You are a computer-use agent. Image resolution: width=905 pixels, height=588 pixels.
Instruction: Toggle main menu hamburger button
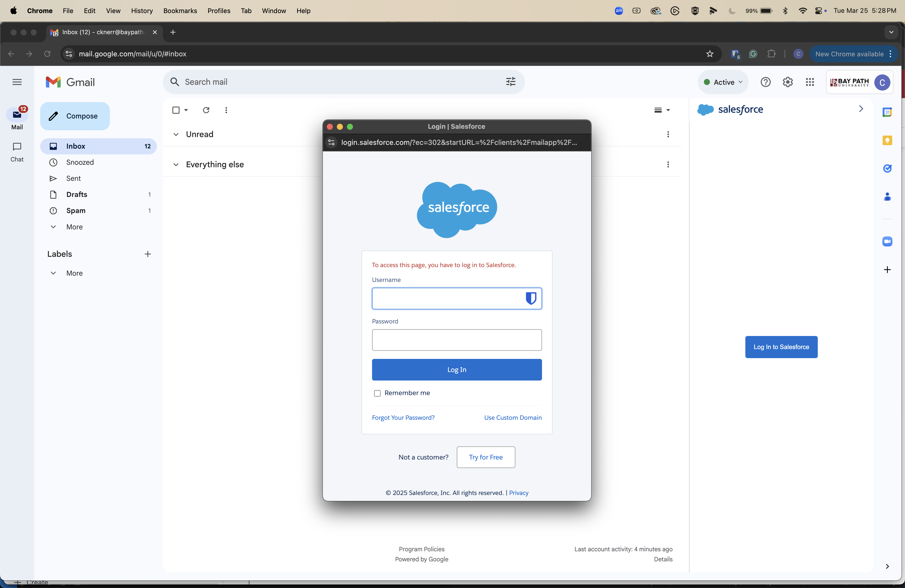tap(17, 82)
